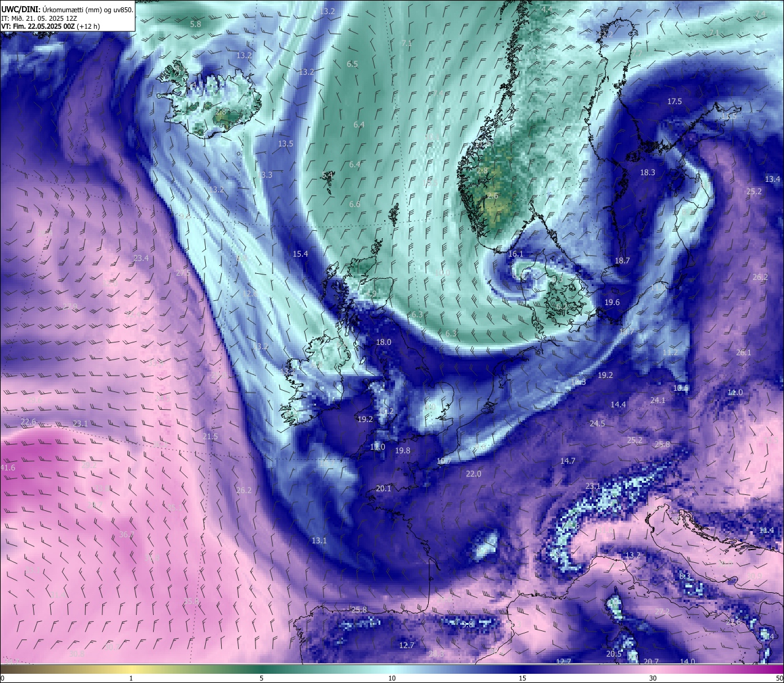This screenshot has height=683, width=784.
Task: Click the colour scale label 1
Action: [131, 678]
